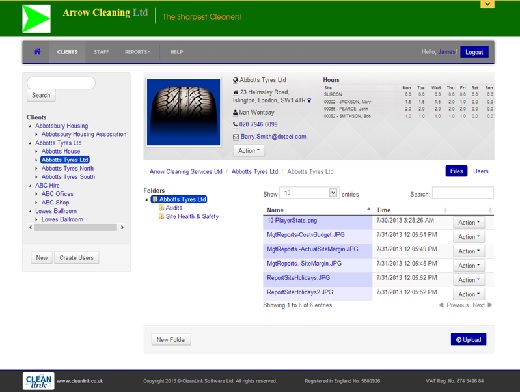Click the New Folder button
This screenshot has width=520, height=392.
click(x=171, y=339)
